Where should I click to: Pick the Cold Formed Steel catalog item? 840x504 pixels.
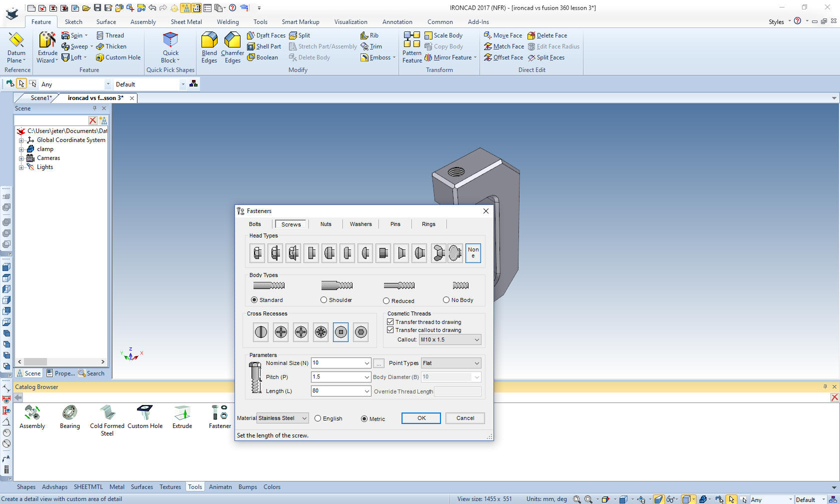pos(107,420)
